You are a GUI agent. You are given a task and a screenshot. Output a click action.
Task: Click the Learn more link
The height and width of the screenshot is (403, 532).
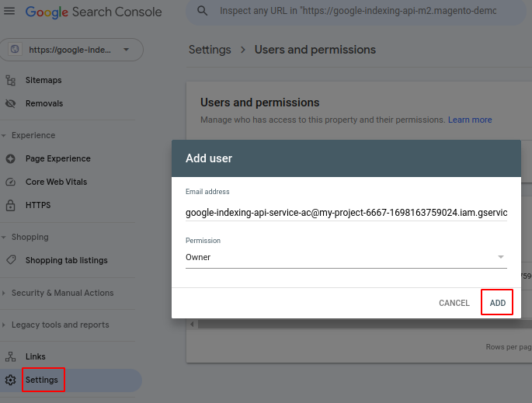point(470,120)
